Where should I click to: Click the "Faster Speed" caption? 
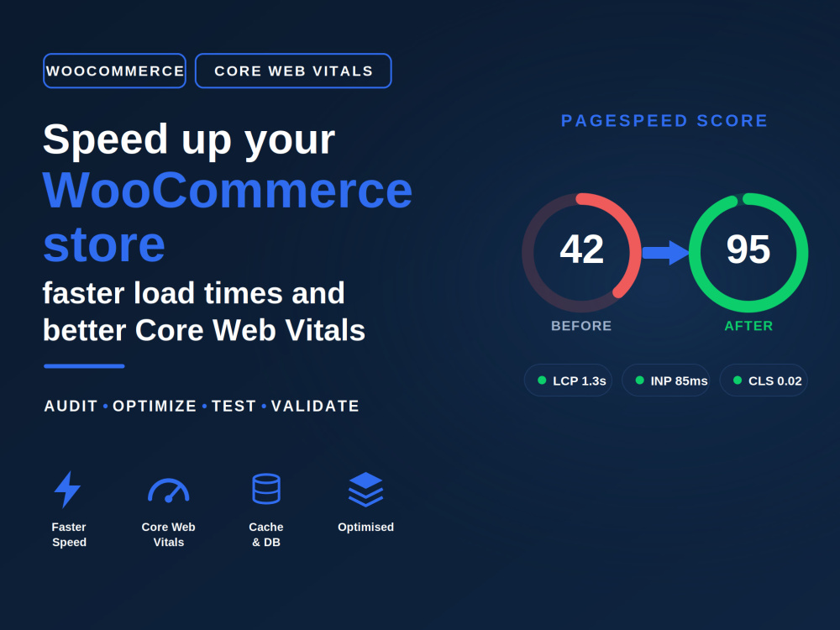click(69, 534)
